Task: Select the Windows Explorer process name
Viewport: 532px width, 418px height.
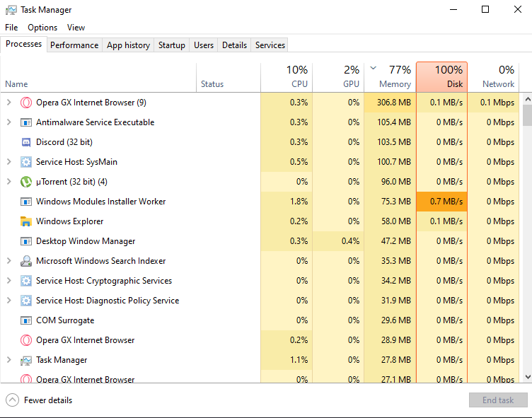Action: point(69,221)
